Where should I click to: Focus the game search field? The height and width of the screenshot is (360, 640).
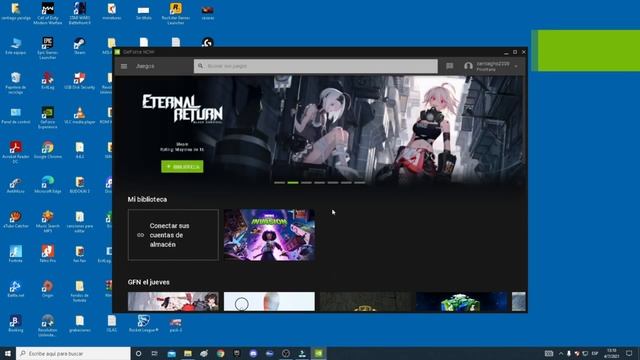(316, 66)
